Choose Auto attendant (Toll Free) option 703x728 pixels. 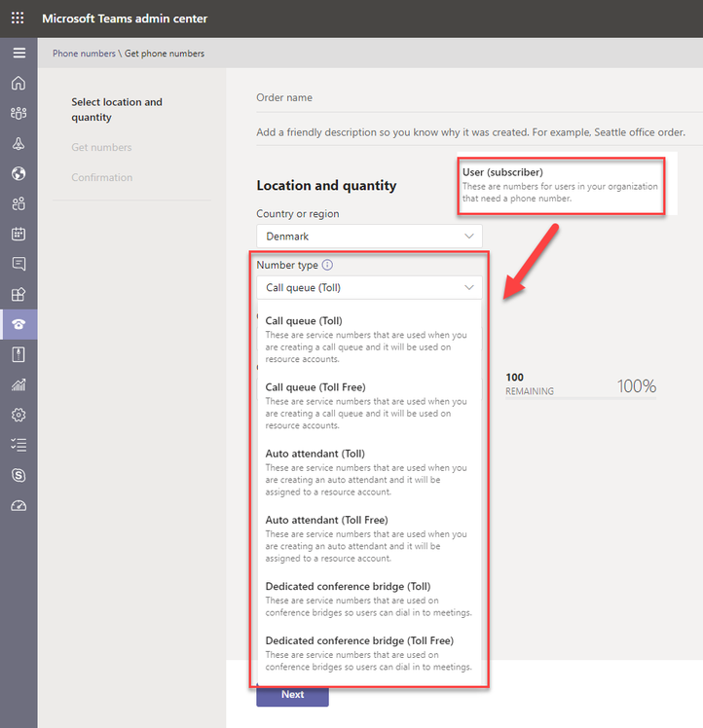click(369, 538)
